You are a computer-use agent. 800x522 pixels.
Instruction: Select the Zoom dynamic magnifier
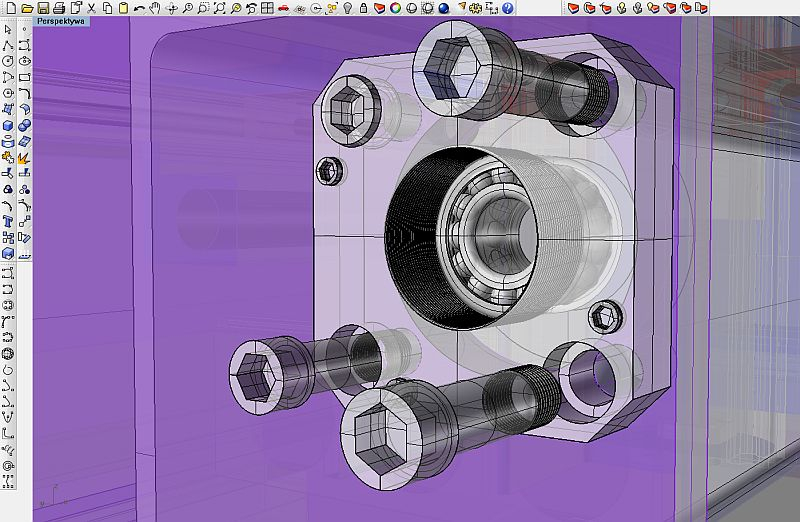pos(187,8)
